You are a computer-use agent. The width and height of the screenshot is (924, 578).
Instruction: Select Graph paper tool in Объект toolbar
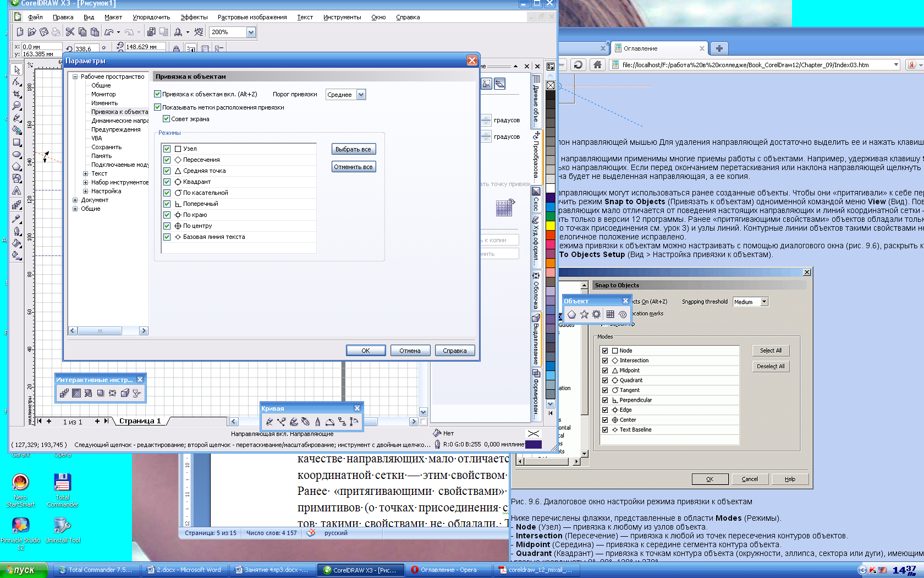point(610,314)
